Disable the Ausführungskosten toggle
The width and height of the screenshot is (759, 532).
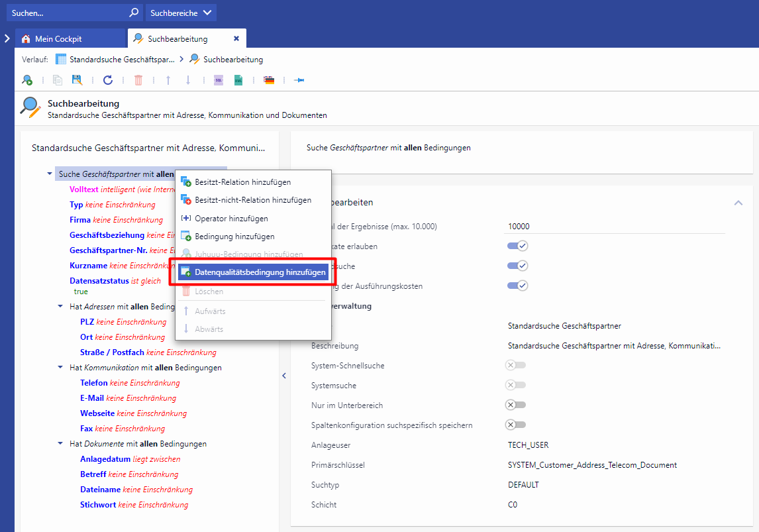(517, 286)
